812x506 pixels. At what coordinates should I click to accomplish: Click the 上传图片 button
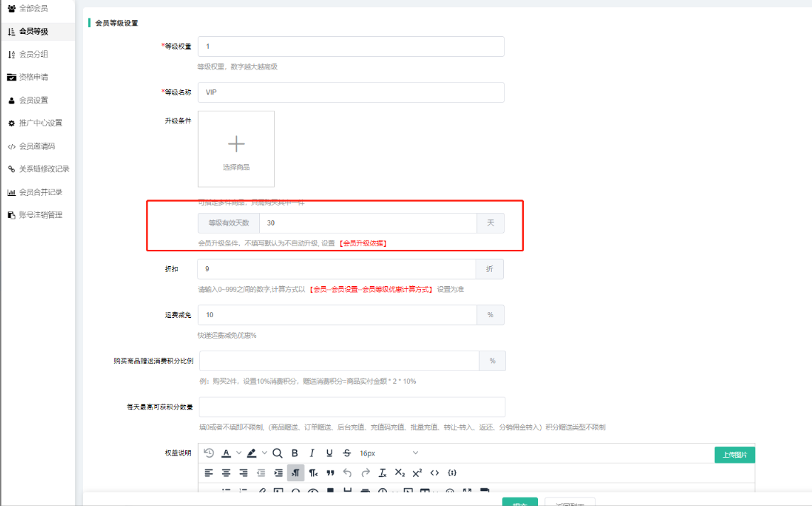[735, 455]
